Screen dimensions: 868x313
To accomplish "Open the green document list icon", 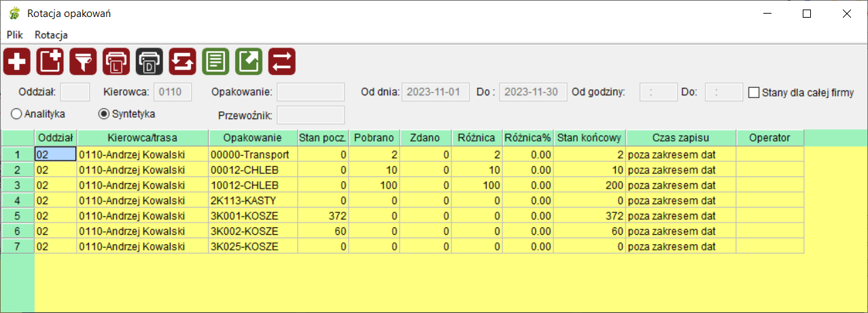I will click(x=215, y=62).
